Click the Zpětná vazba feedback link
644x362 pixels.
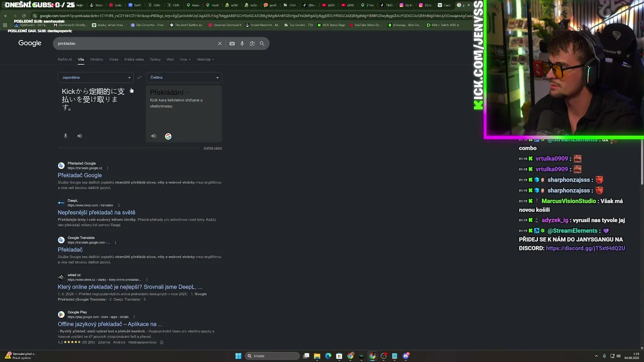(x=212, y=148)
